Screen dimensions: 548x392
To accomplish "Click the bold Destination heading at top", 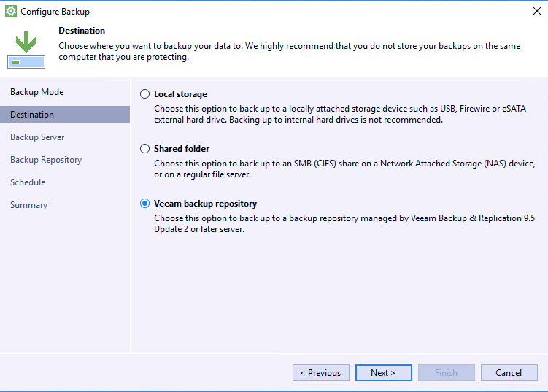I will pyautogui.click(x=82, y=31).
